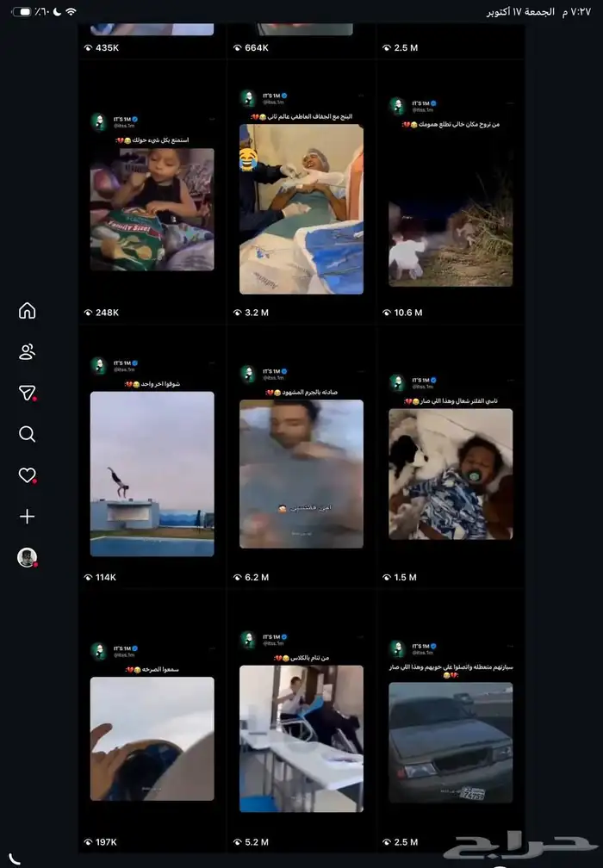This screenshot has width=603, height=868.
Task: Tap the 114K views eye icon
Action: (x=88, y=577)
